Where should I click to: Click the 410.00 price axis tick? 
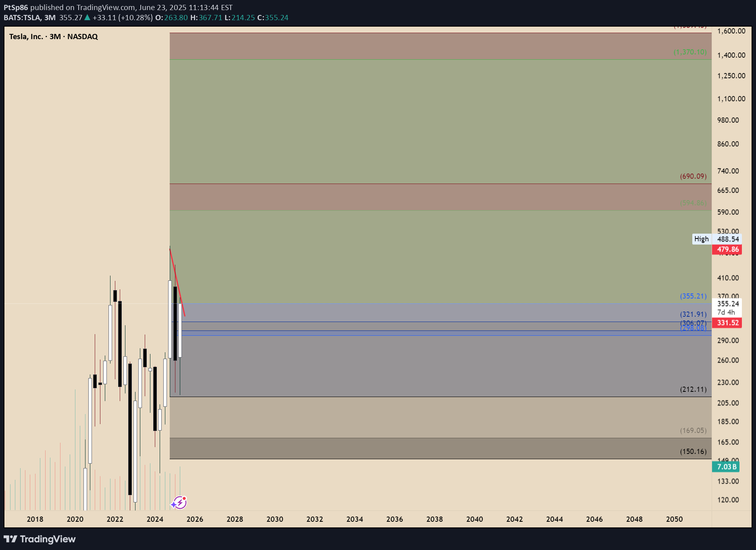pyautogui.click(x=728, y=278)
